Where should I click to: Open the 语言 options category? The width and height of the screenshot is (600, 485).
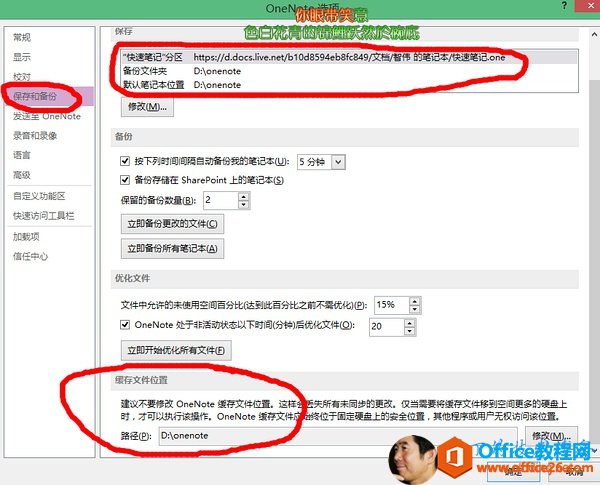coord(22,155)
